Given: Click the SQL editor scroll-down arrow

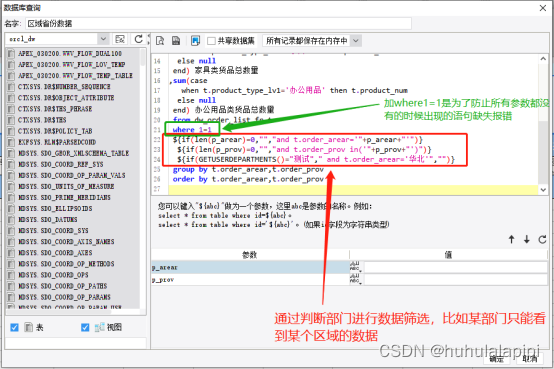Looking at the screenshot, I should (543, 190).
